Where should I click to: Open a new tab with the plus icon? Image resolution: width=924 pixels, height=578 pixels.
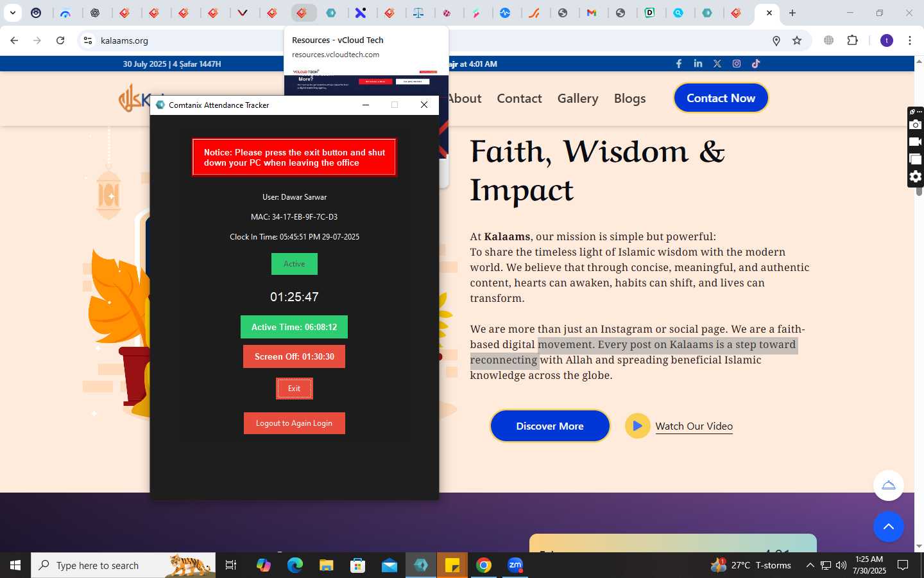792,13
